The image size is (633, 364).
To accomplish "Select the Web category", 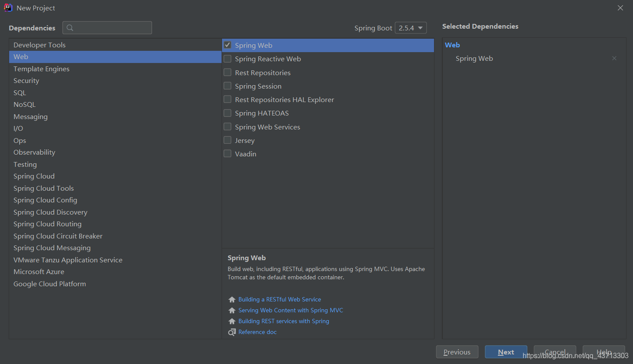I will tap(115, 57).
